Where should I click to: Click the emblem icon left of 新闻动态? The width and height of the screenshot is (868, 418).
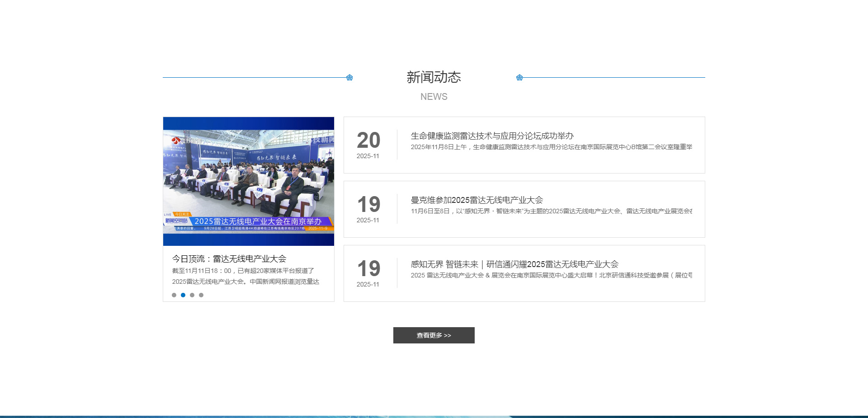click(349, 78)
